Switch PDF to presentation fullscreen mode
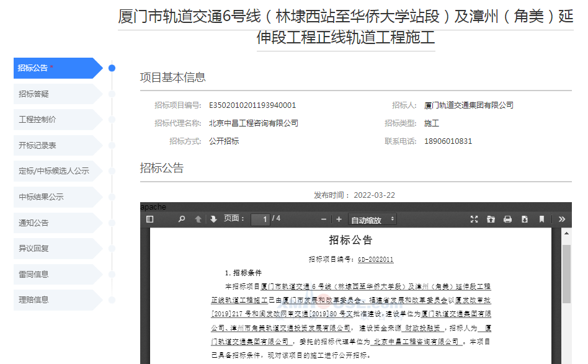 pos(474,219)
